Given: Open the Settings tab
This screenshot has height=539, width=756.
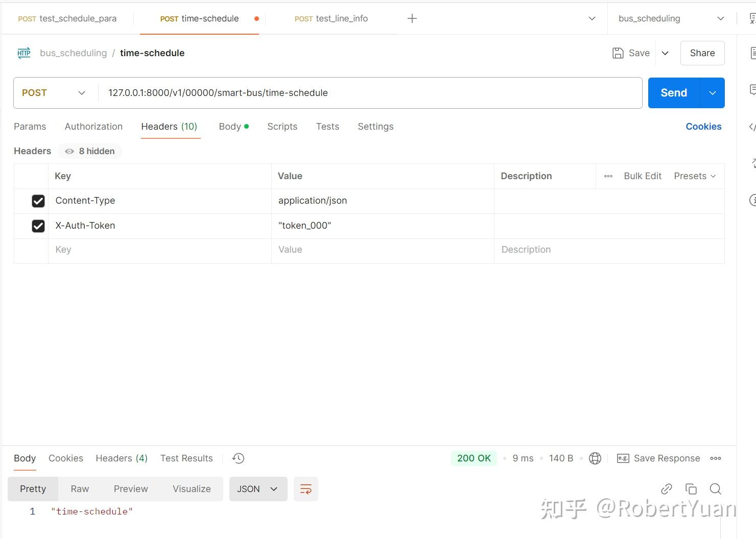Looking at the screenshot, I should click(x=375, y=127).
